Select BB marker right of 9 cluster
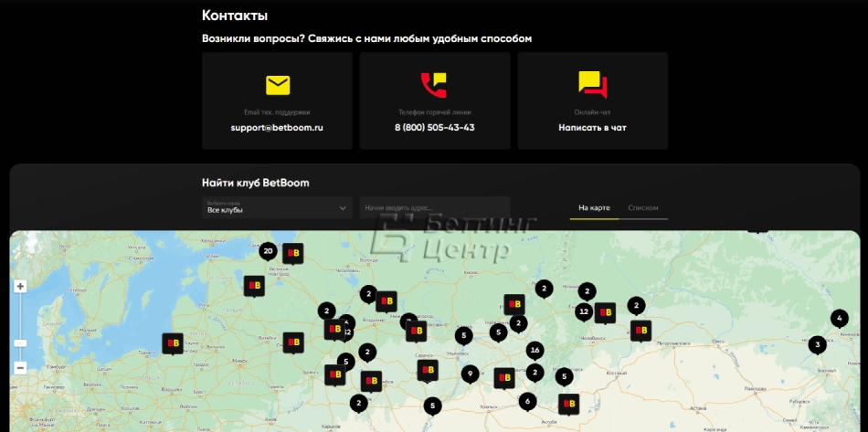Image resolution: width=868 pixels, height=432 pixels. (x=504, y=378)
